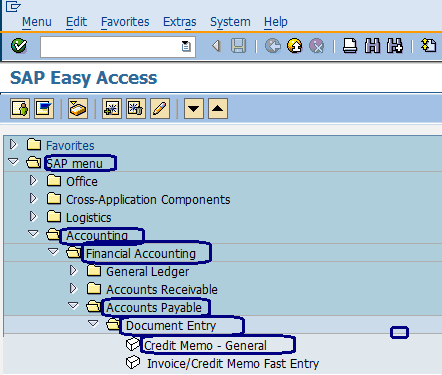Select the Accounts Receivable tree item
442x375 pixels.
(162, 290)
